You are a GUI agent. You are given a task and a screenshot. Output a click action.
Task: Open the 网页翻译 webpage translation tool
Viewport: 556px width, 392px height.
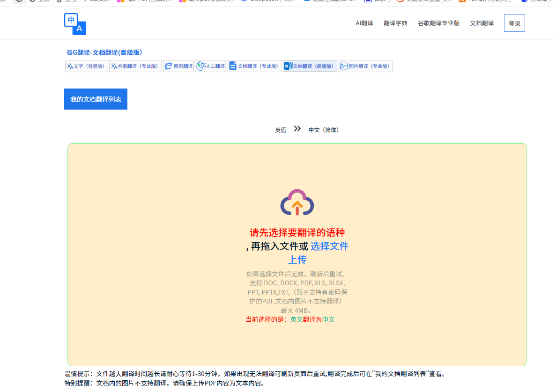(x=178, y=67)
